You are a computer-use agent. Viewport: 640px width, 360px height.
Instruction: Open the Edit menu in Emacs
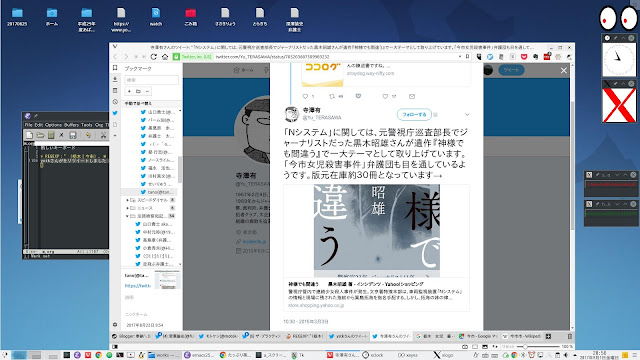coord(38,125)
